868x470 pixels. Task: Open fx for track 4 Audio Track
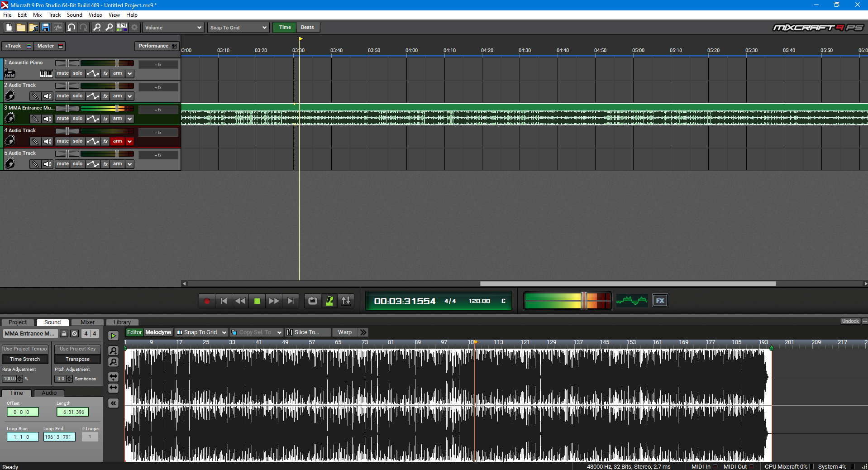[x=105, y=141]
